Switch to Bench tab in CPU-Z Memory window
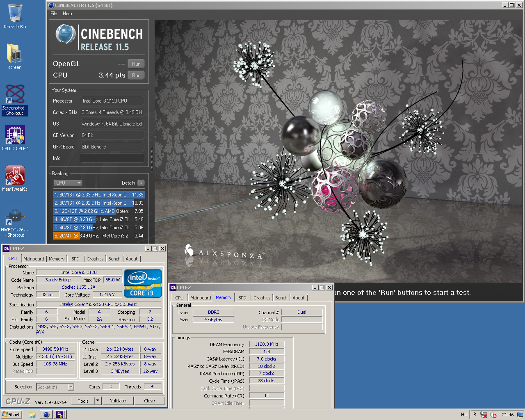 tap(281, 298)
